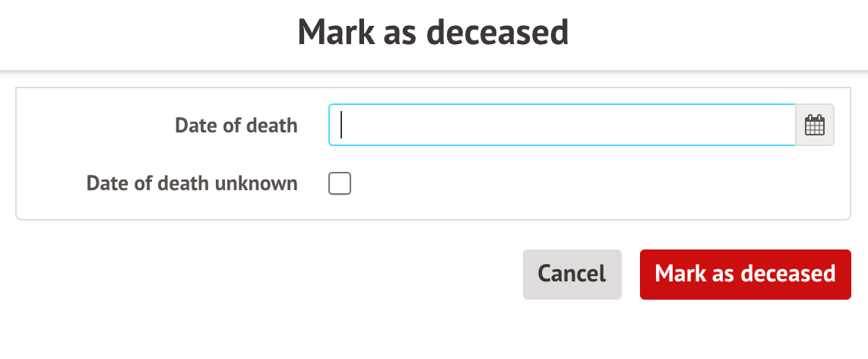Show date picker via calendar grid icon
Viewport: 868px width, 359px height.
(814, 125)
